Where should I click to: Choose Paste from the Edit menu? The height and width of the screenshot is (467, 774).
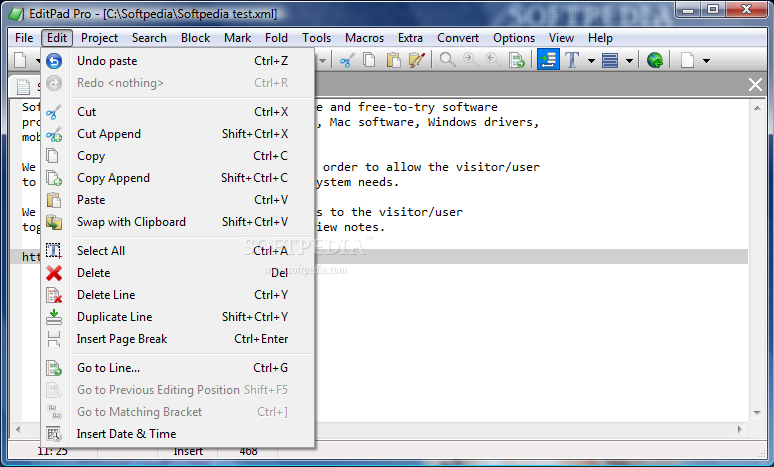click(x=178, y=200)
